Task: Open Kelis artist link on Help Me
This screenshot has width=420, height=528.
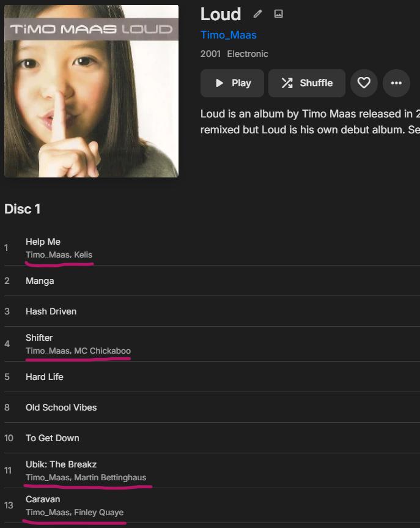Action: click(83, 255)
